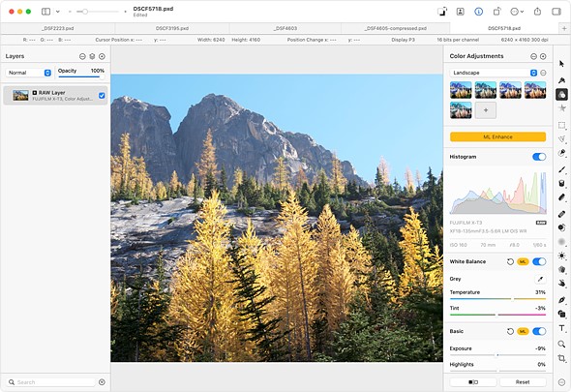Screen dimensions: 571x392
Task: Click the Layers panel minus button
Action: tap(82, 56)
